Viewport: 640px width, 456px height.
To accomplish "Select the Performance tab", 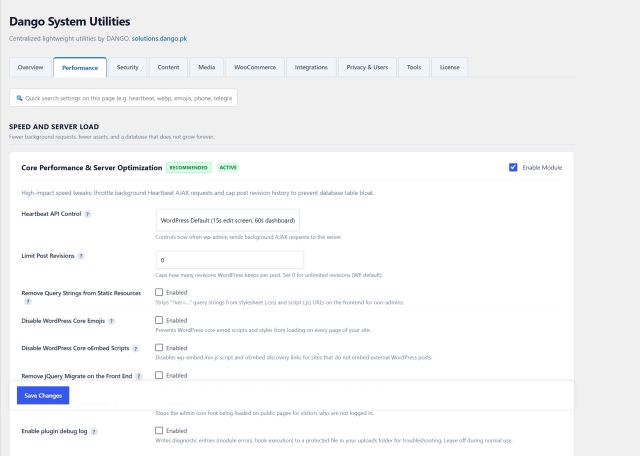I will (x=80, y=68).
